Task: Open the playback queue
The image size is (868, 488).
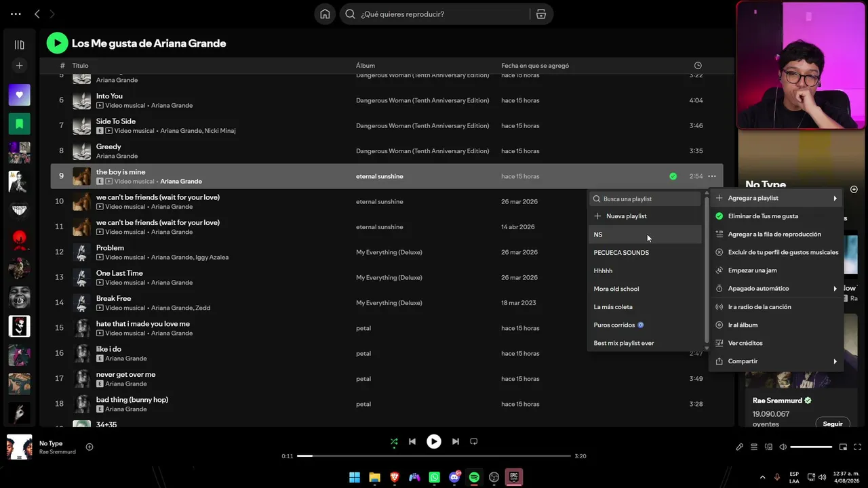Action: point(754,447)
